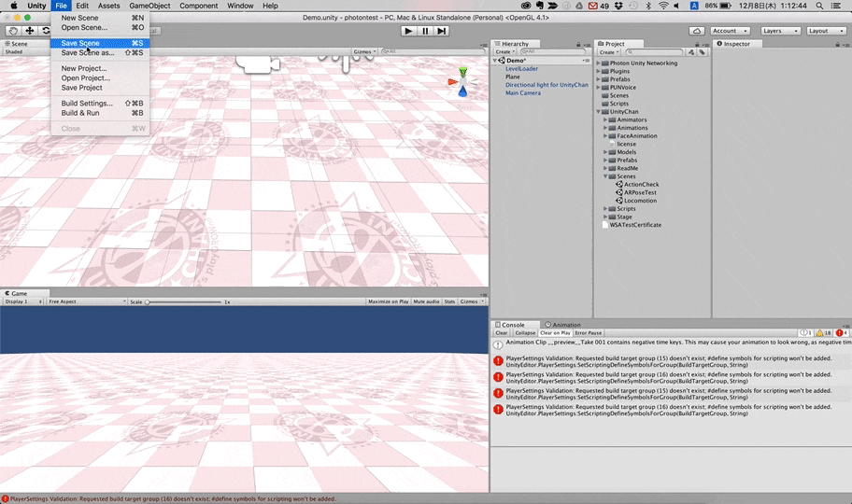Open the Project Create dropdown

point(609,52)
